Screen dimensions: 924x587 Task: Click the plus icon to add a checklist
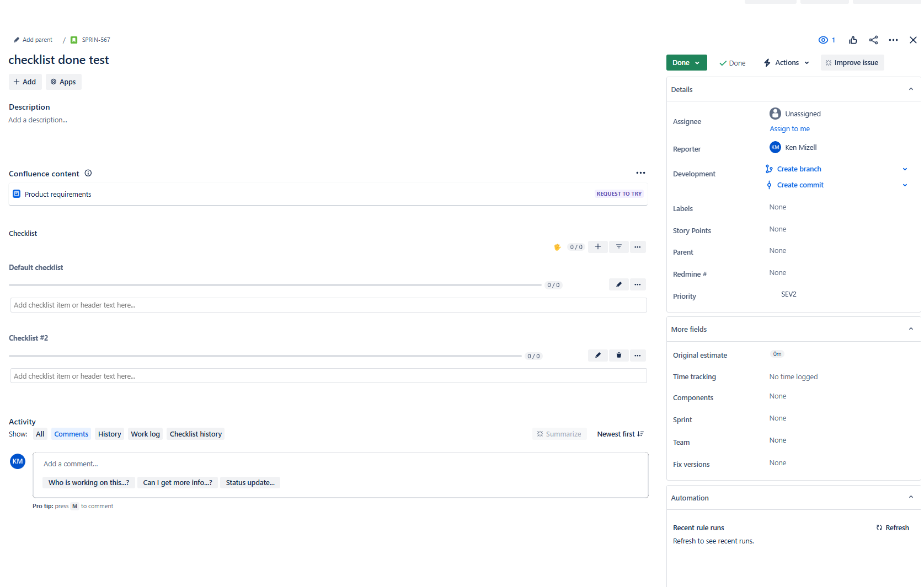pyautogui.click(x=597, y=246)
